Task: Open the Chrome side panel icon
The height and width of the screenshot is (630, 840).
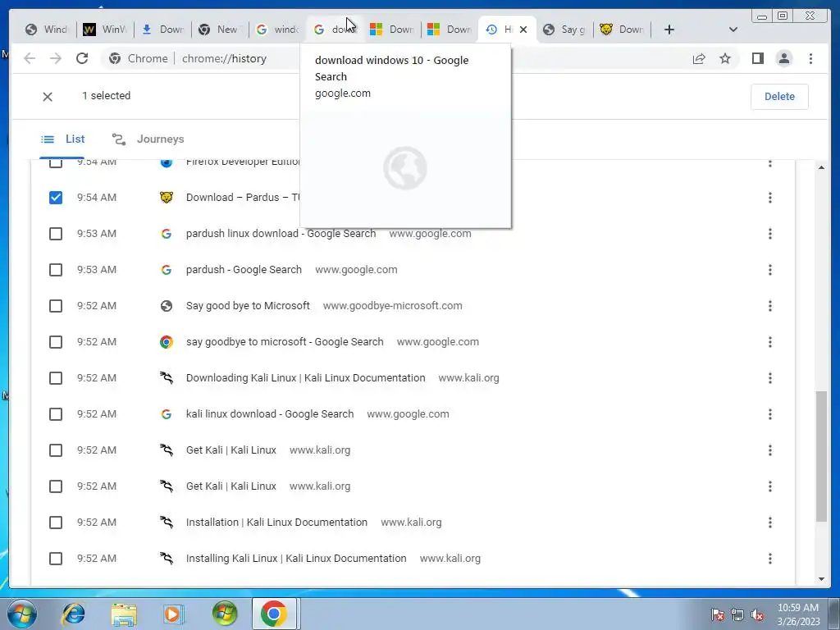Action: [757, 58]
